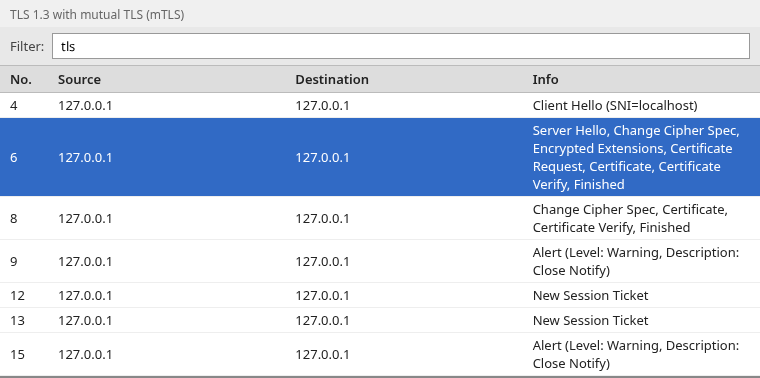Select the Server Hello info in packet 6
This screenshot has height=378, width=760.
[636, 158]
